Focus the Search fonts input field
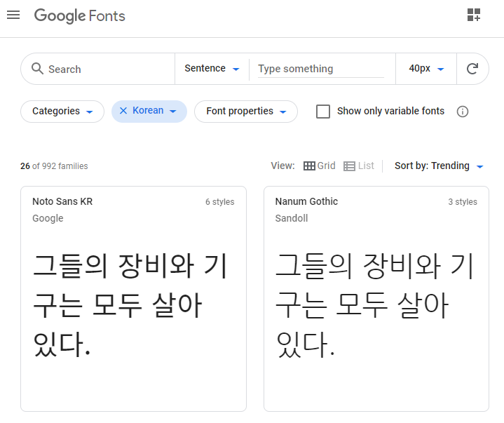 [x=105, y=69]
